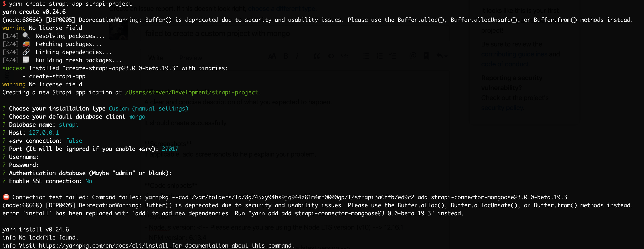
Task: Click '[1/4]' step counter
Action: (10, 36)
